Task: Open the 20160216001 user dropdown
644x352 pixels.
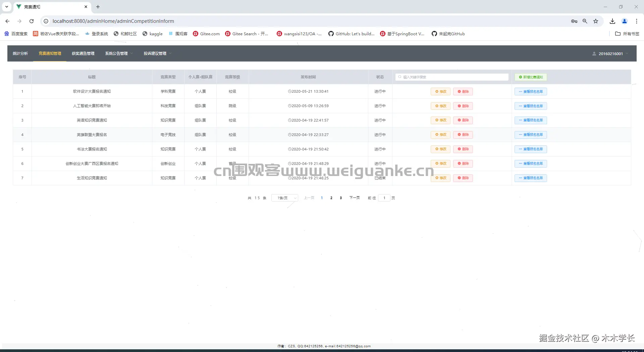Action: click(610, 54)
